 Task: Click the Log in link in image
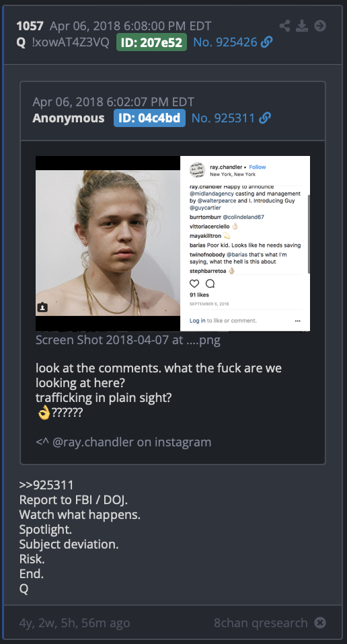pyautogui.click(x=198, y=321)
